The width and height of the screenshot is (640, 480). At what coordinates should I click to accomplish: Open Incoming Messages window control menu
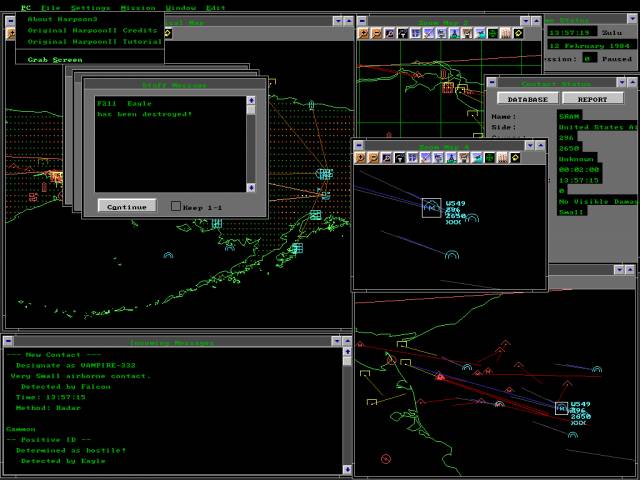8,341
